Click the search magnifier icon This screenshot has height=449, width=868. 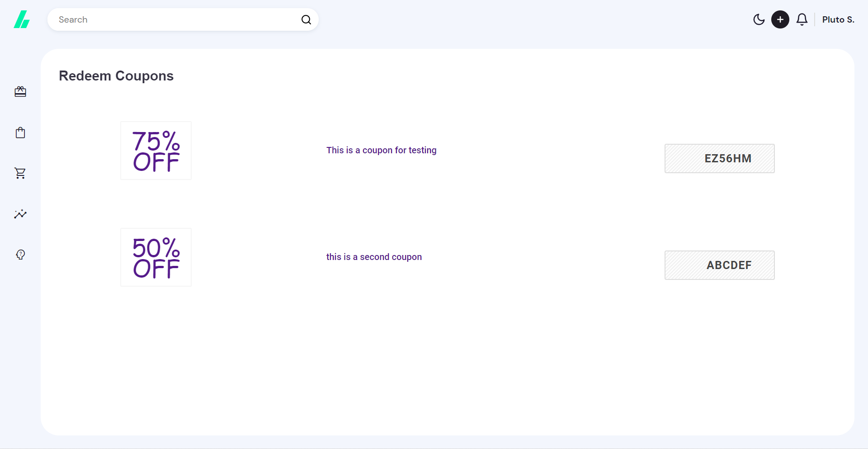tap(306, 19)
